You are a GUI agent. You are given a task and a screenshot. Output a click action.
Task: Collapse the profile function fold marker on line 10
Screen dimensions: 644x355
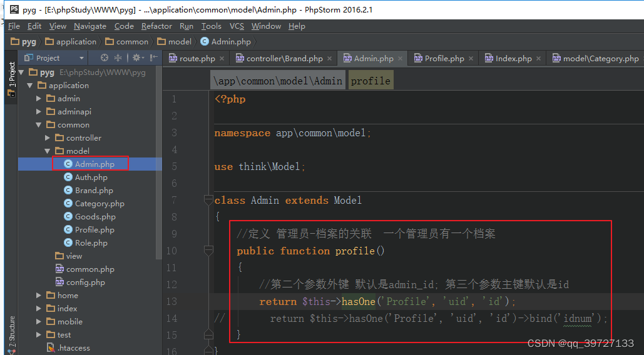(208, 250)
